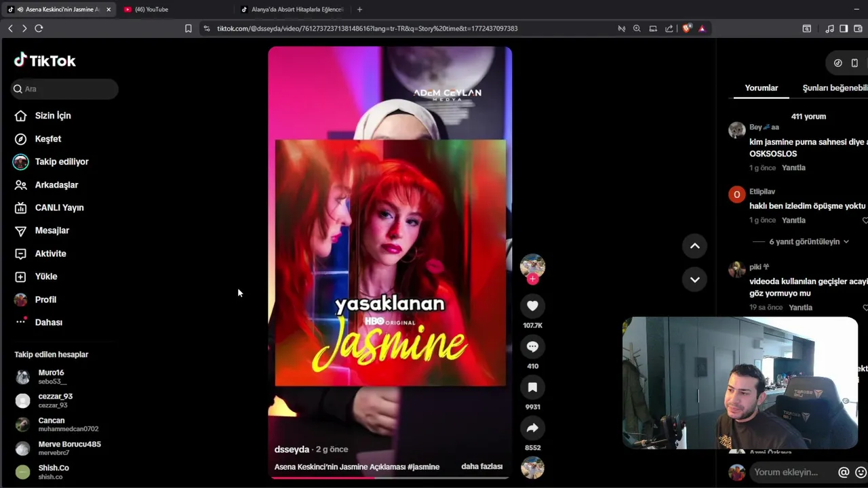The image size is (868, 488).
Task: Bookmark this page in address bar
Action: [x=189, y=28]
